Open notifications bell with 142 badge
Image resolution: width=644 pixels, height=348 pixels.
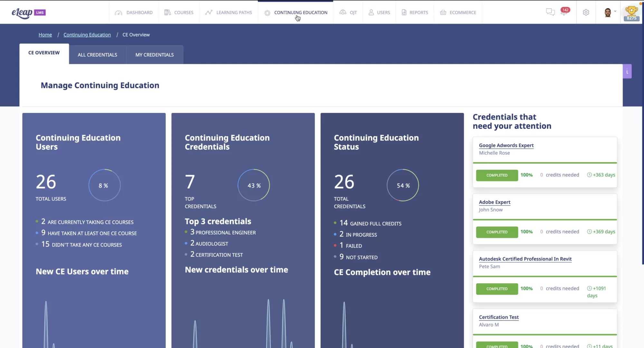point(564,12)
